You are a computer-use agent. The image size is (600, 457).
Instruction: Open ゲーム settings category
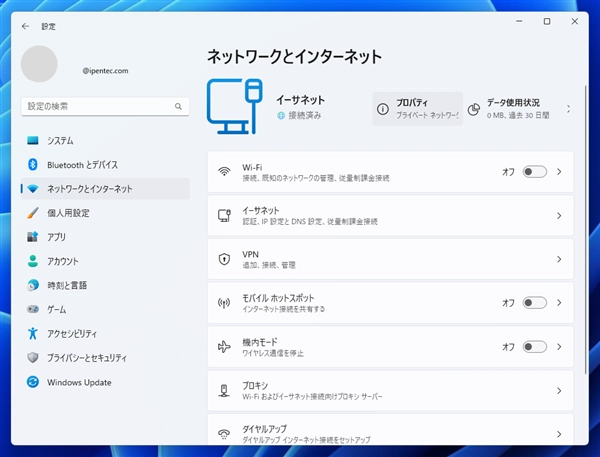105,309
